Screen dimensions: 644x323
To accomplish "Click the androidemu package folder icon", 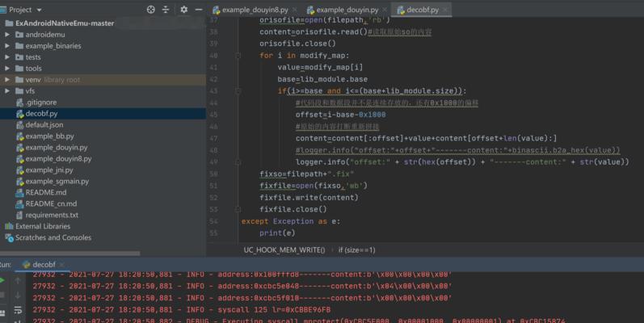I will pos(19,35).
